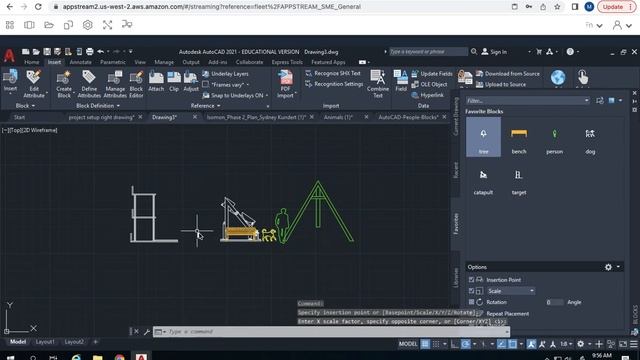Click the command line input field
Viewport: 640px width, 360px height.
331,331
